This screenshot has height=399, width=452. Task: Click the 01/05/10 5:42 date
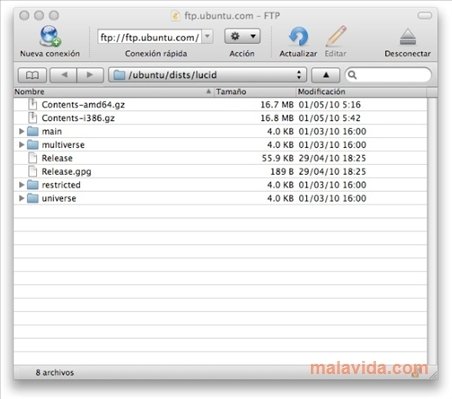(x=330, y=118)
